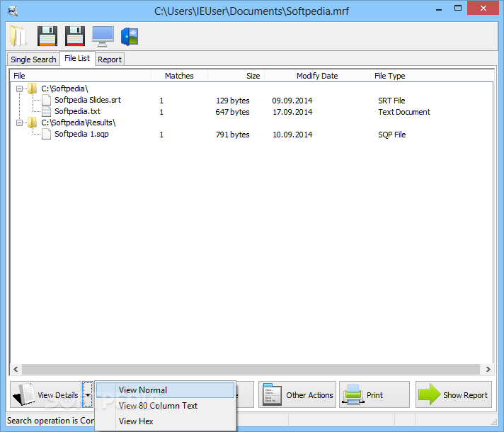The image size is (504, 432).
Task: Click the Other Actions button
Action: pos(297,394)
